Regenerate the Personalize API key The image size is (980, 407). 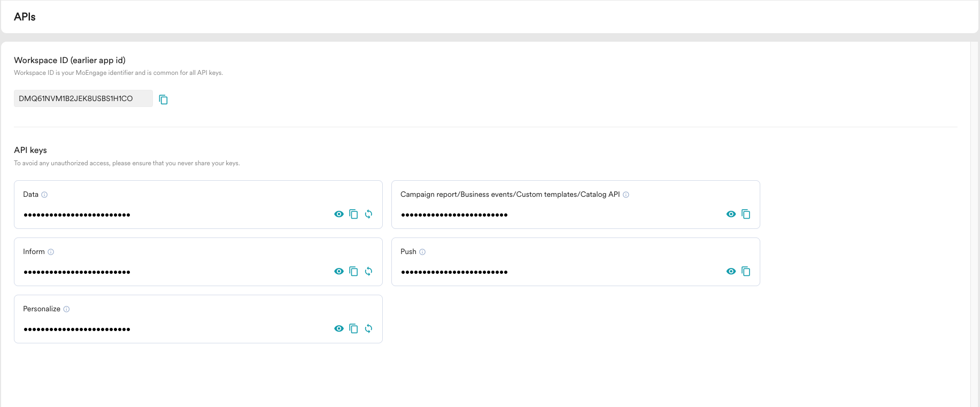(368, 328)
